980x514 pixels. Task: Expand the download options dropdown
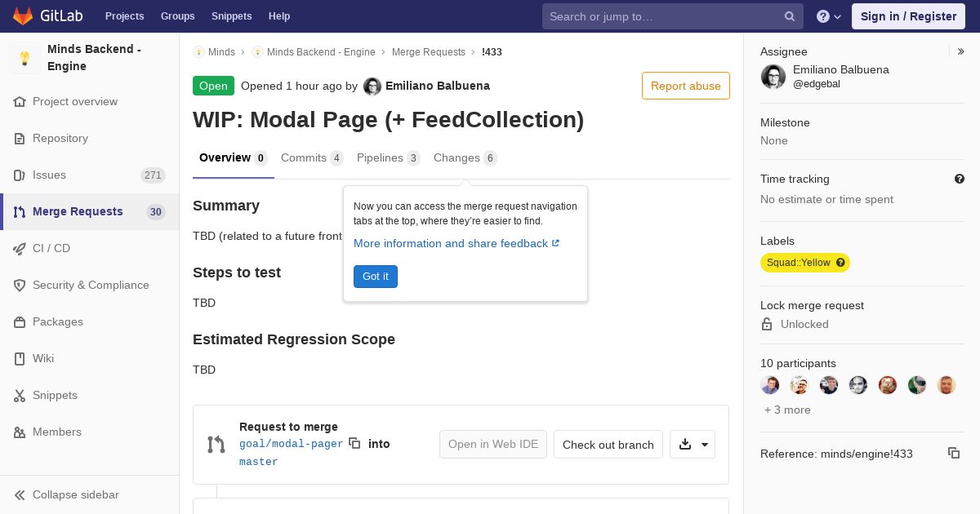pos(705,445)
